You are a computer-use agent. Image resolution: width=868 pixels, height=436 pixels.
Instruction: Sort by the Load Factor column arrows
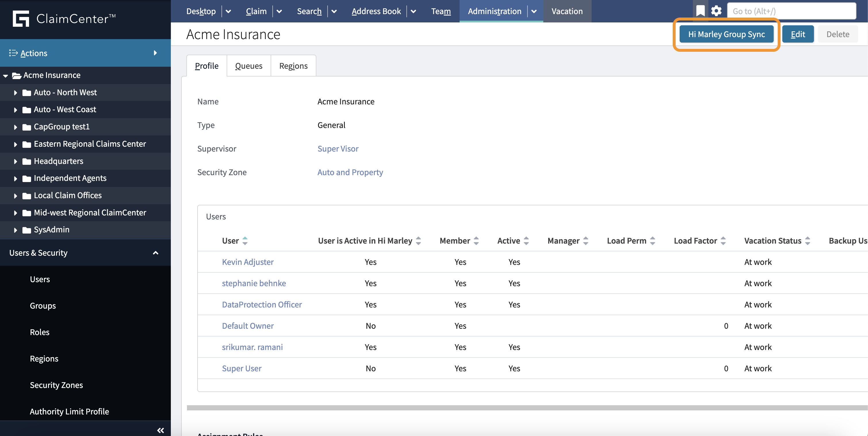tap(723, 240)
